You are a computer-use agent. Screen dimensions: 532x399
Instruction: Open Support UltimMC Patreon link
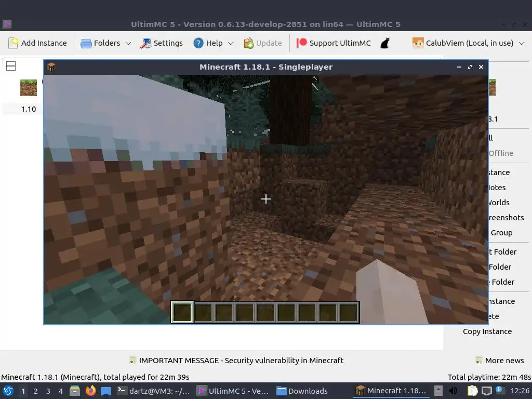334,43
